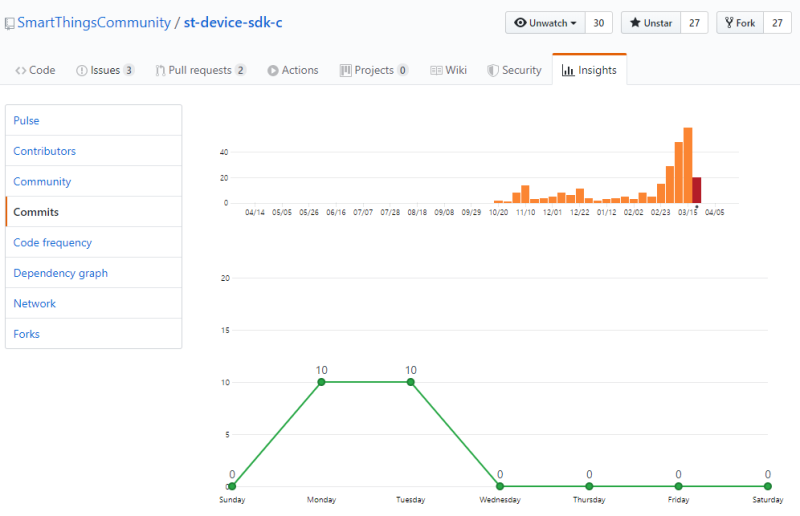Open the Unwatch dropdown menu
This screenshot has width=800, height=516.
(545, 23)
